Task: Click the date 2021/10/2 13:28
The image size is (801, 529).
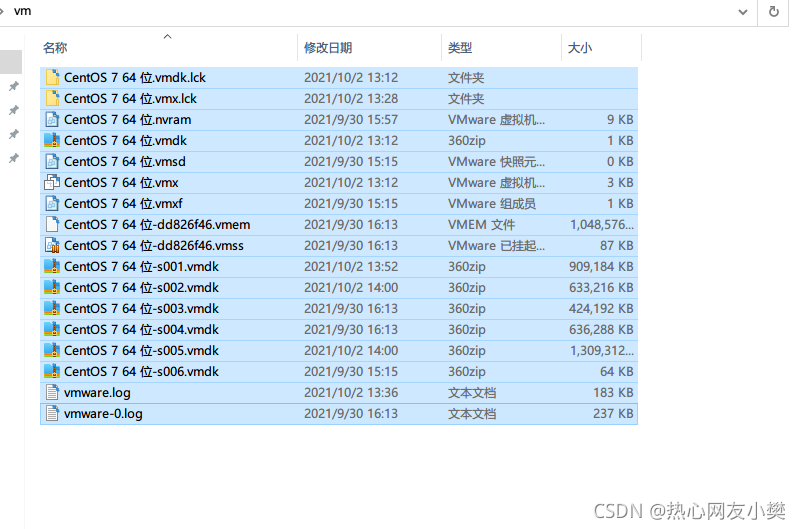Action: point(351,99)
